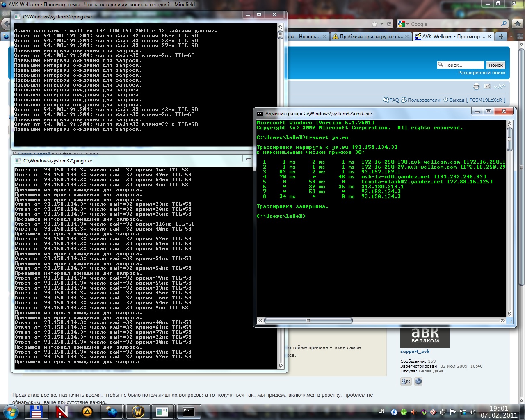Screen dimensions: 525x420
Task: Click the АВК Веллком avatar image
Action: pyautogui.click(x=425, y=337)
